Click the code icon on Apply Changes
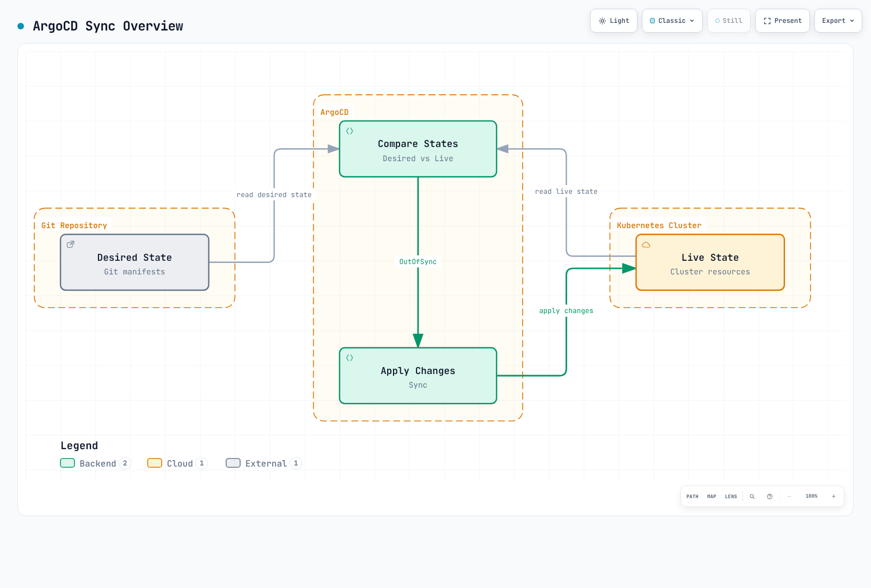Image resolution: width=871 pixels, height=588 pixels. (x=349, y=358)
